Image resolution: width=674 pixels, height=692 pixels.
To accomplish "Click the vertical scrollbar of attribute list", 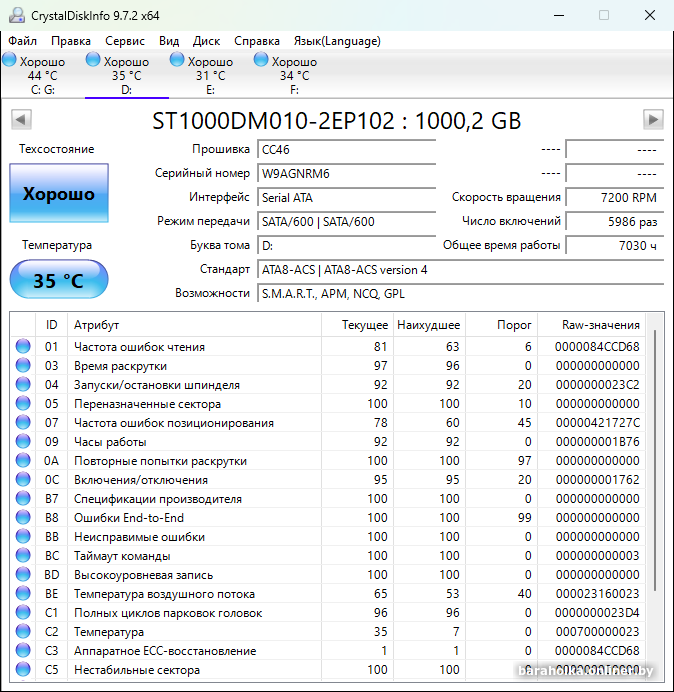I will pyautogui.click(x=655, y=460).
